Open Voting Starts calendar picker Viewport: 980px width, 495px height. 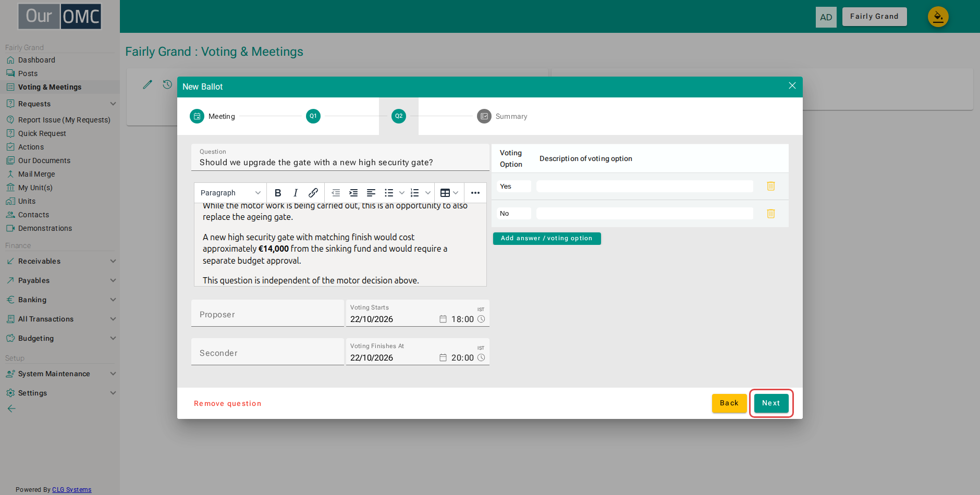pyautogui.click(x=443, y=319)
